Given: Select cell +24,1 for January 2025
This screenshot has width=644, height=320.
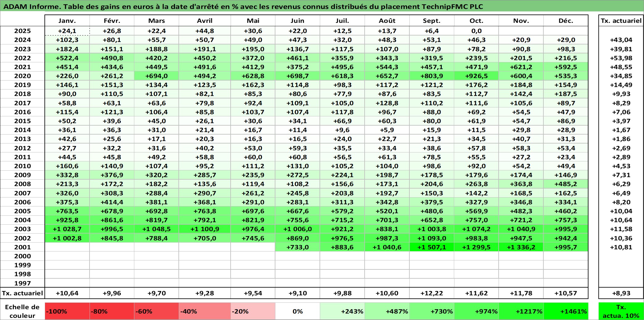Looking at the screenshot, I should (67, 31).
